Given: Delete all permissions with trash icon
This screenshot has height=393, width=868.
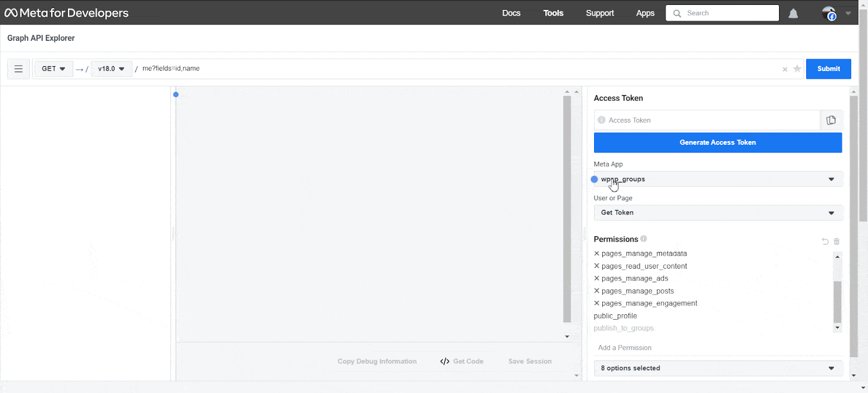Looking at the screenshot, I should [x=837, y=241].
